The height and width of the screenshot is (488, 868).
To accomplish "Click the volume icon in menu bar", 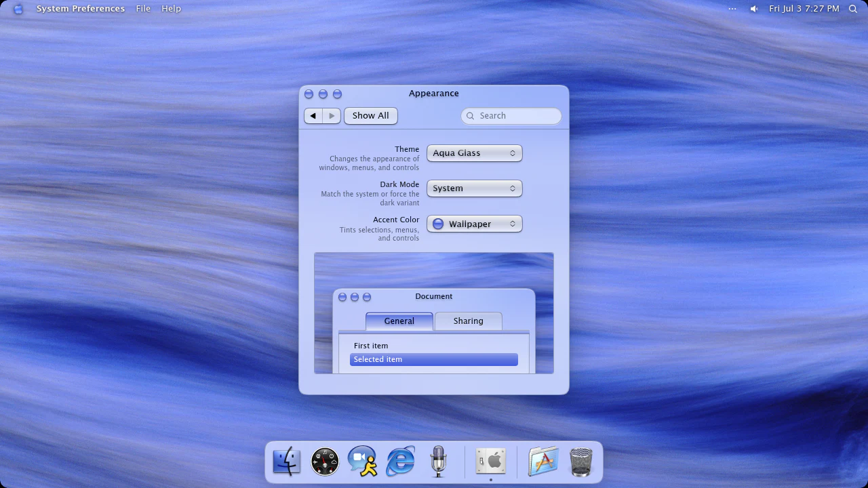I will pos(754,9).
